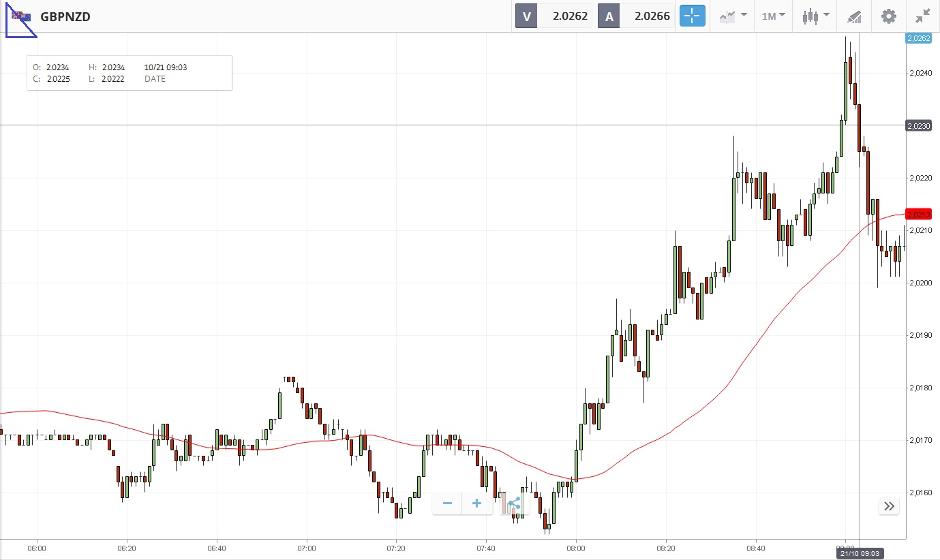Click the 2,0170 price axis label

coord(920,441)
